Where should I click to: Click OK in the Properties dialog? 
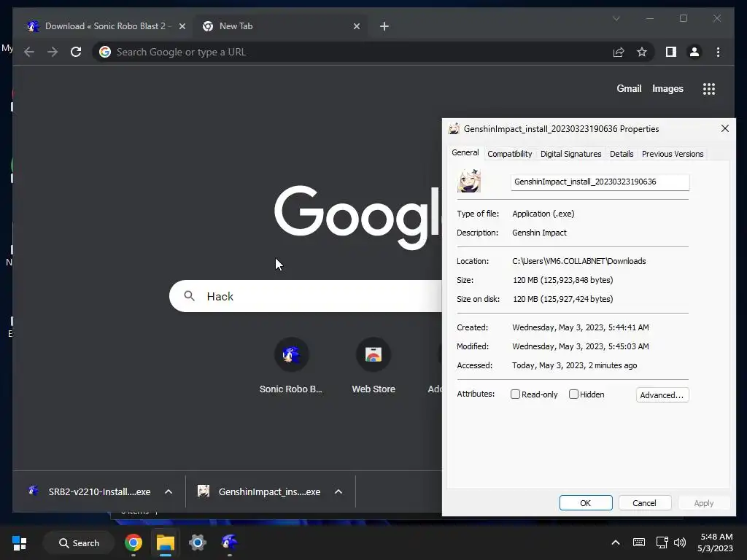click(586, 503)
